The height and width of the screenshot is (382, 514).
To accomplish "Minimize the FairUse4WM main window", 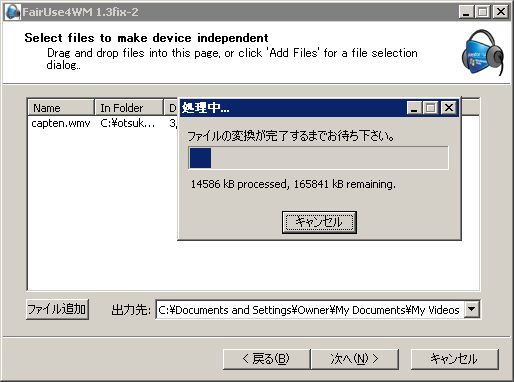I will pyautogui.click(x=466, y=12).
